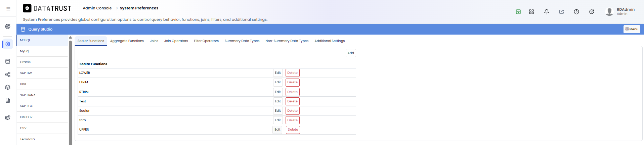
Task: Select the settings gear sidebar icon
Action: [8, 44]
